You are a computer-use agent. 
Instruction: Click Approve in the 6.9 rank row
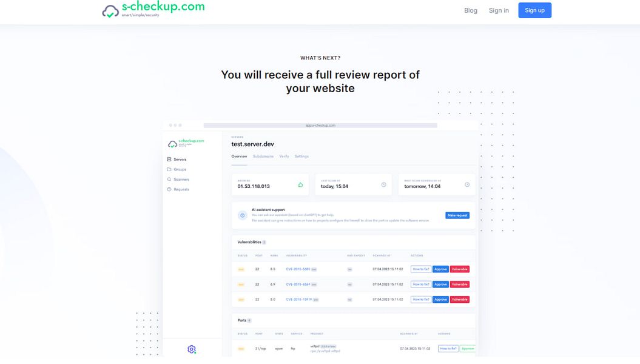(x=440, y=285)
